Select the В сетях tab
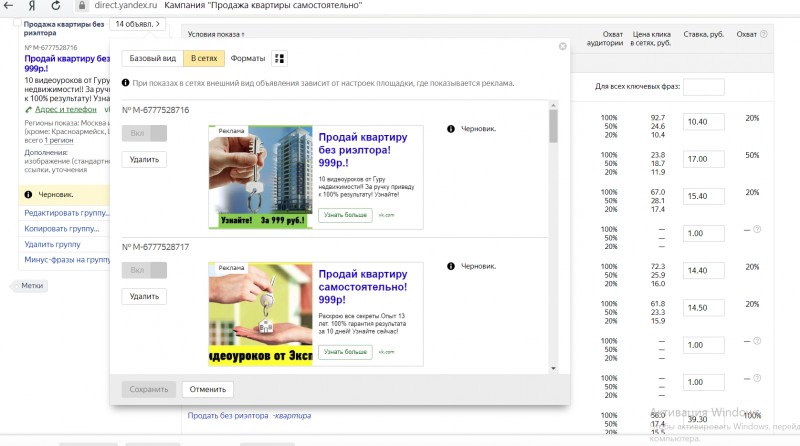 click(x=204, y=59)
